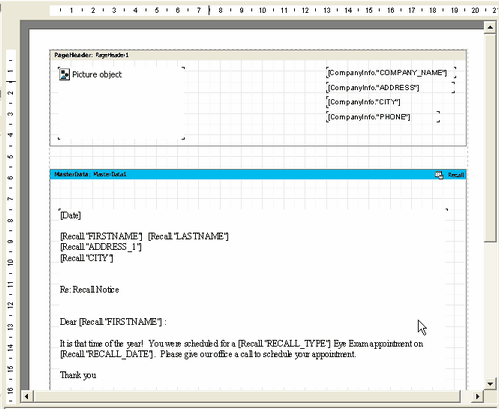This screenshot has height=409, width=499.
Task: Click the Thank you closing text
Action: tap(78, 375)
